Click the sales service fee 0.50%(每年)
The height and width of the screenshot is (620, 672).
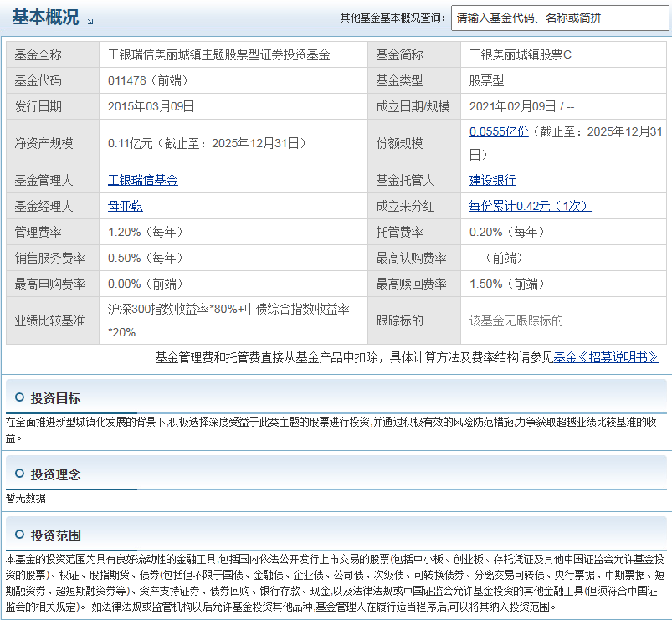click(x=146, y=258)
